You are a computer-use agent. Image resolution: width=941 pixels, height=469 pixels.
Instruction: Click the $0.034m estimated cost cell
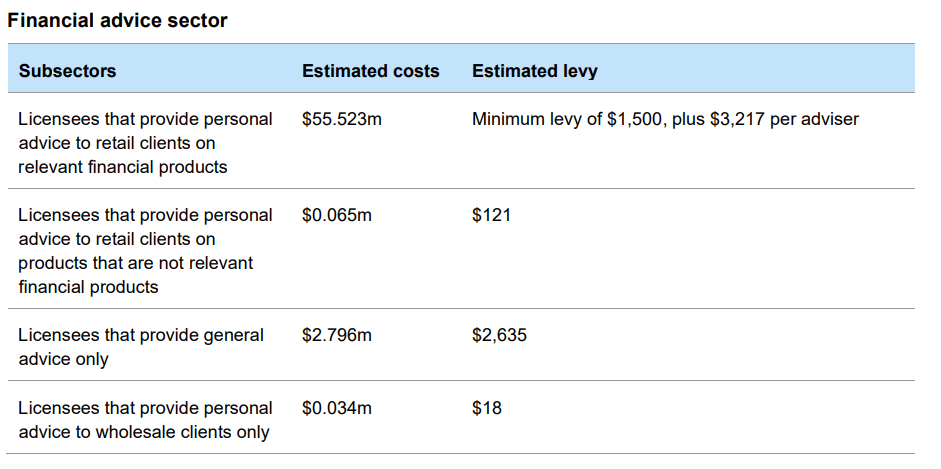(336, 408)
